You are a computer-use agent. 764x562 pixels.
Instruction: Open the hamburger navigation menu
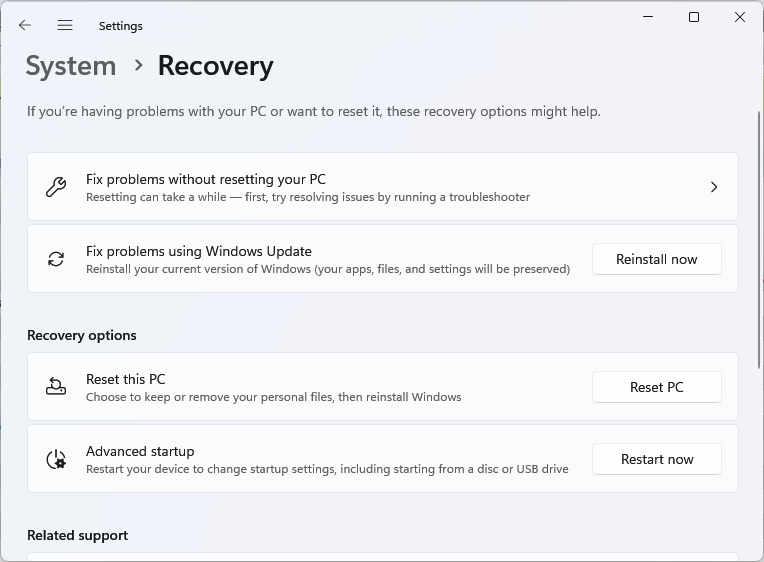[65, 25]
